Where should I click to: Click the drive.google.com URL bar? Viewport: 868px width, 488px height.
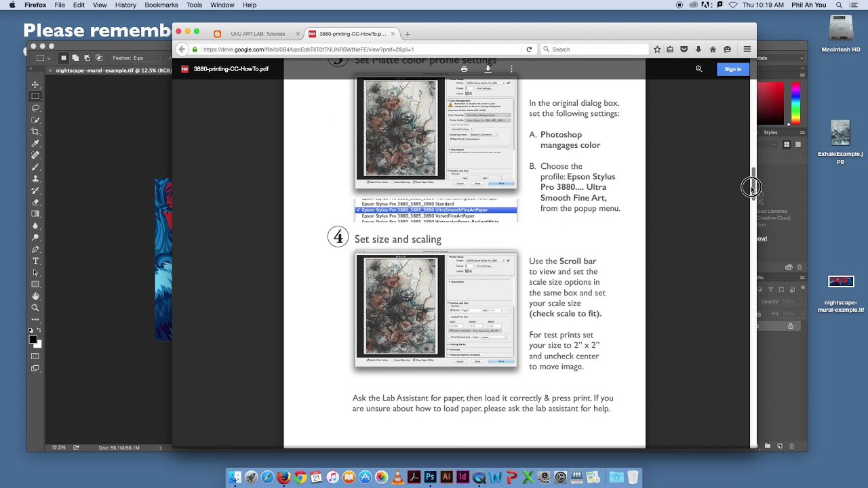pos(359,49)
